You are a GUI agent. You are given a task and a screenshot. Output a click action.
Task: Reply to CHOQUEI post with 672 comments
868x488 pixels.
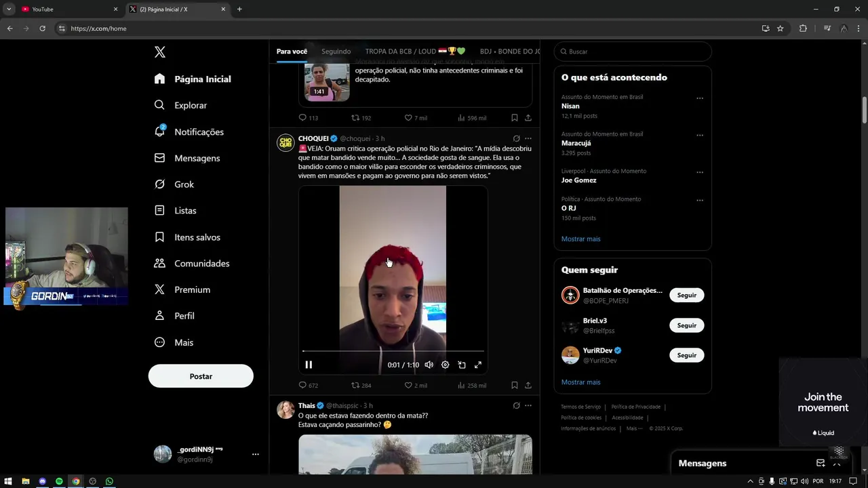tap(309, 385)
